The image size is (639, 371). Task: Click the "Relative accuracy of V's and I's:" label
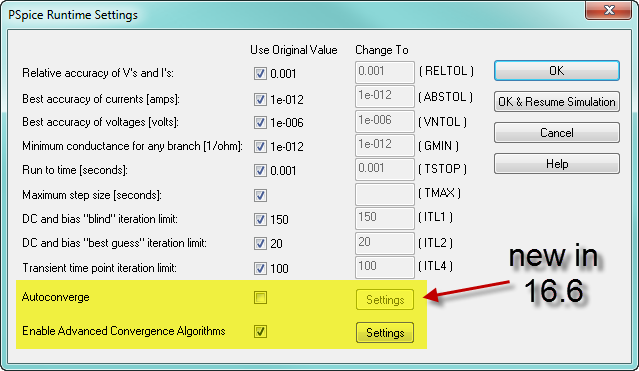click(98, 73)
